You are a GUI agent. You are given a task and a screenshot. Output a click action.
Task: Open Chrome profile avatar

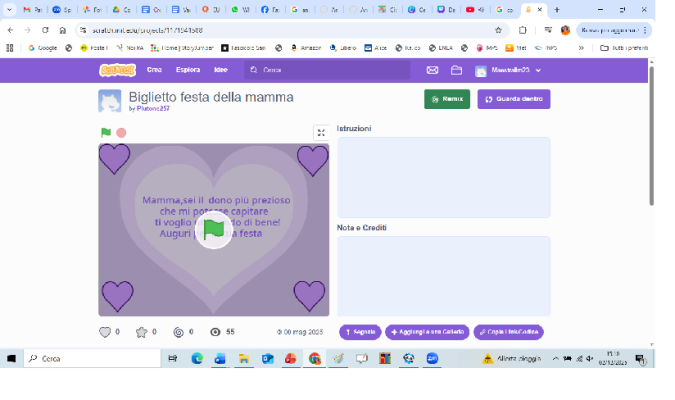(x=565, y=30)
